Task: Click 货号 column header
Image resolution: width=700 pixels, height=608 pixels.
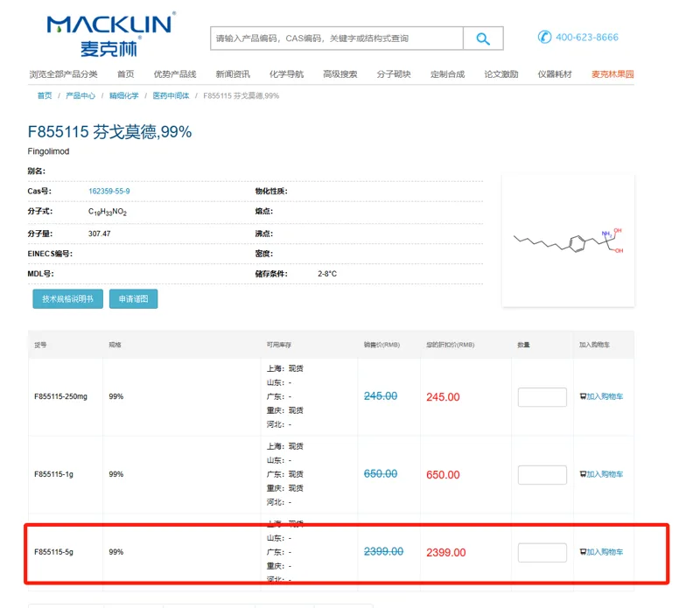Action: [40, 345]
